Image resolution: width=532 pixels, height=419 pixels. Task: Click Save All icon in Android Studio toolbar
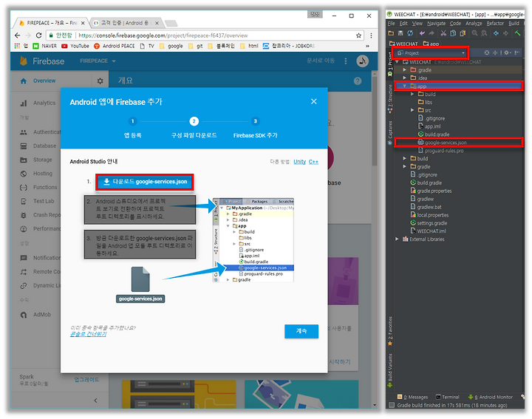(400, 33)
